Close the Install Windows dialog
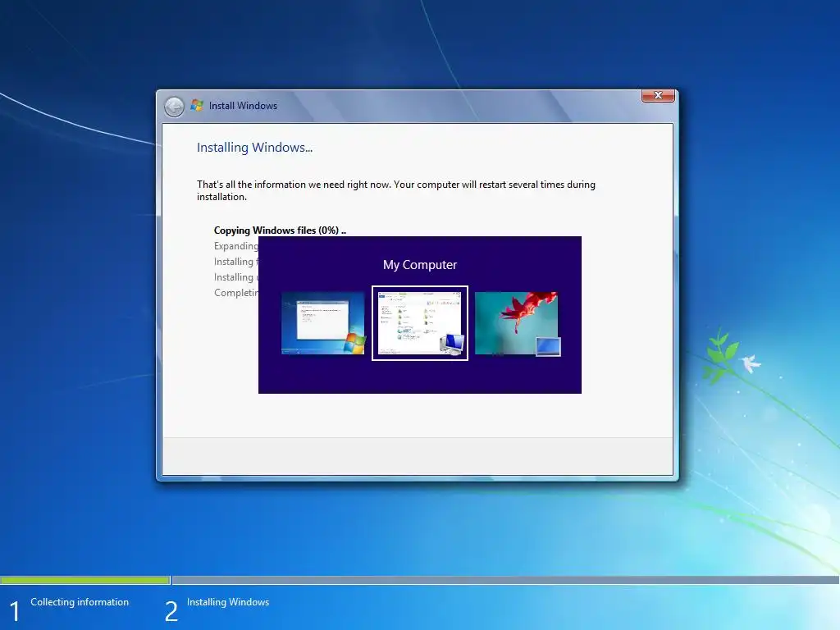 click(658, 95)
